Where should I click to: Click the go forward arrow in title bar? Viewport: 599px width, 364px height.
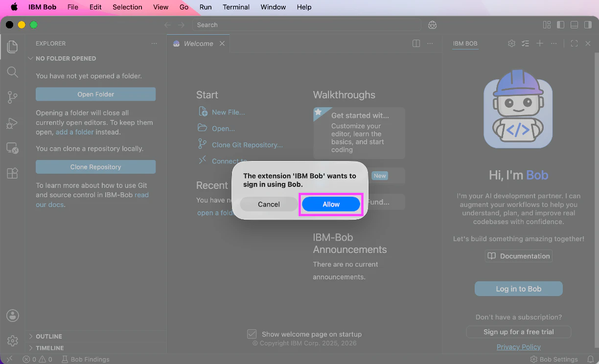click(182, 25)
